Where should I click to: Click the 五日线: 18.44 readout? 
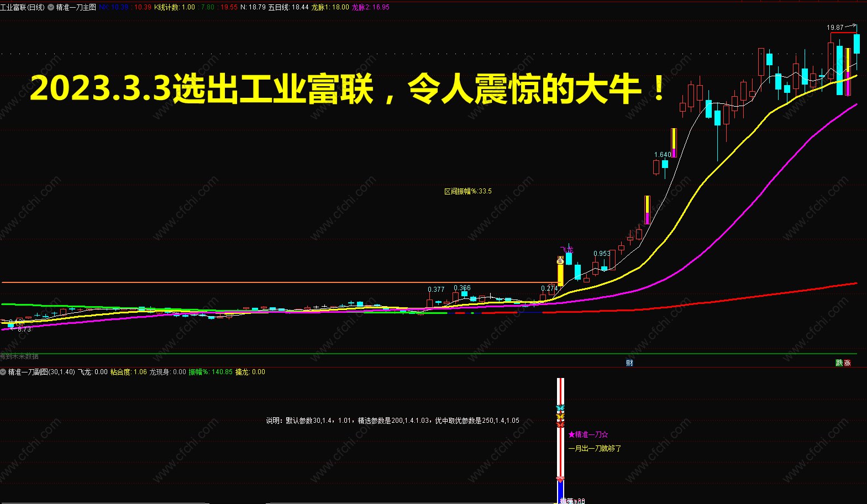[x=288, y=7]
